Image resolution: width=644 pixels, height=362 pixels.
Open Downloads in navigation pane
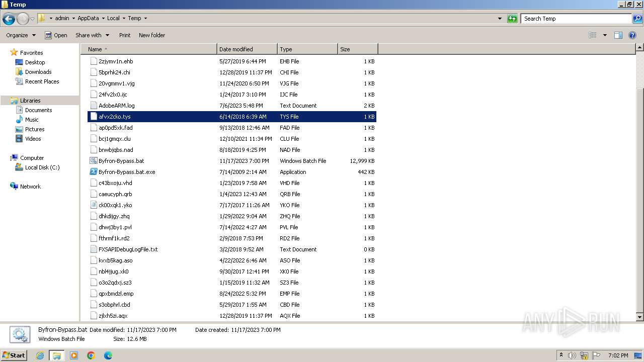point(38,72)
